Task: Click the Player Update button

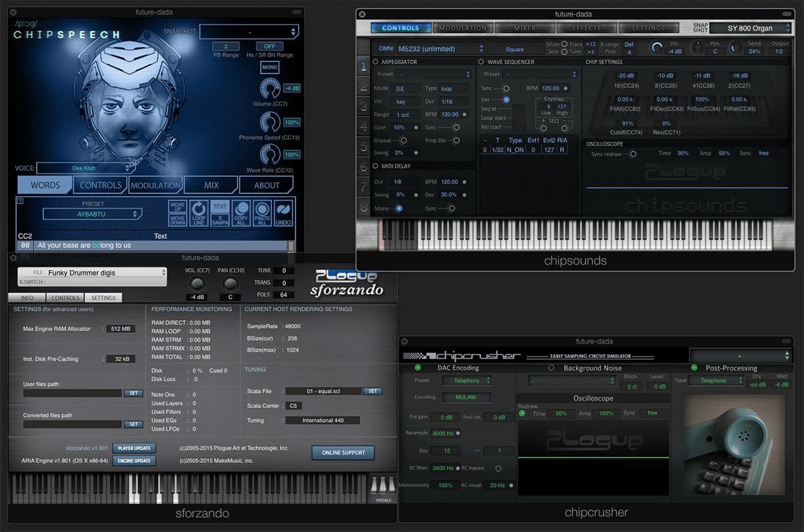Action: tap(133, 448)
